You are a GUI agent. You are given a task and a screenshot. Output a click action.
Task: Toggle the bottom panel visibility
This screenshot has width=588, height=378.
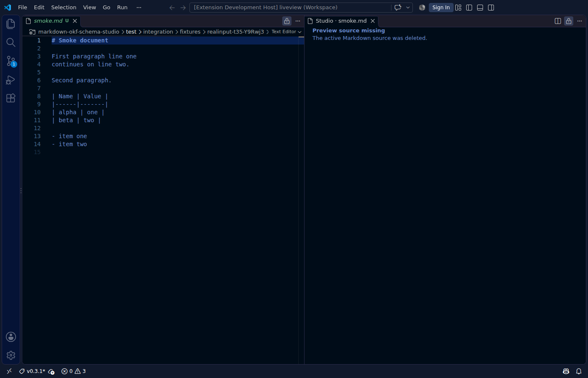480,8
